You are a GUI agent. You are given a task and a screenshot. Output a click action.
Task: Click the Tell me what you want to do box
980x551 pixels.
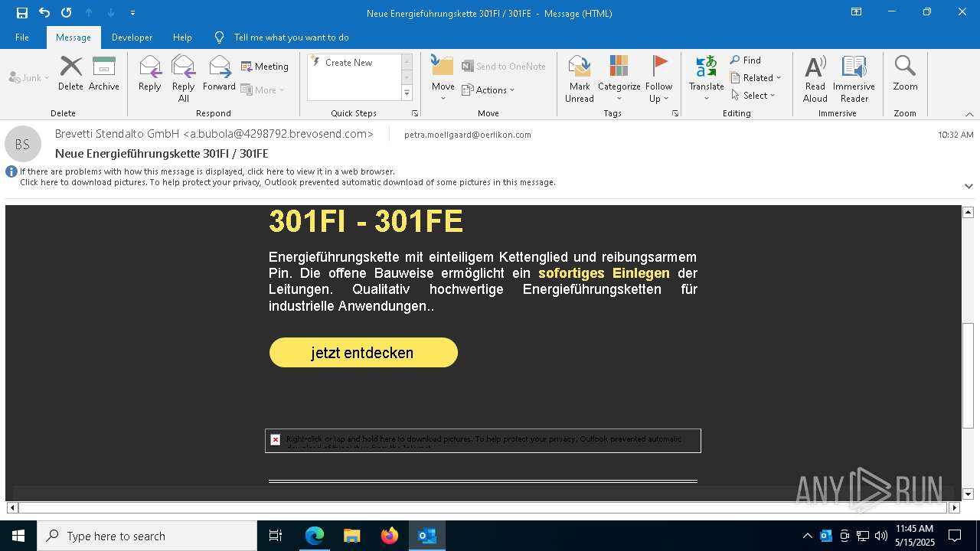coord(291,37)
